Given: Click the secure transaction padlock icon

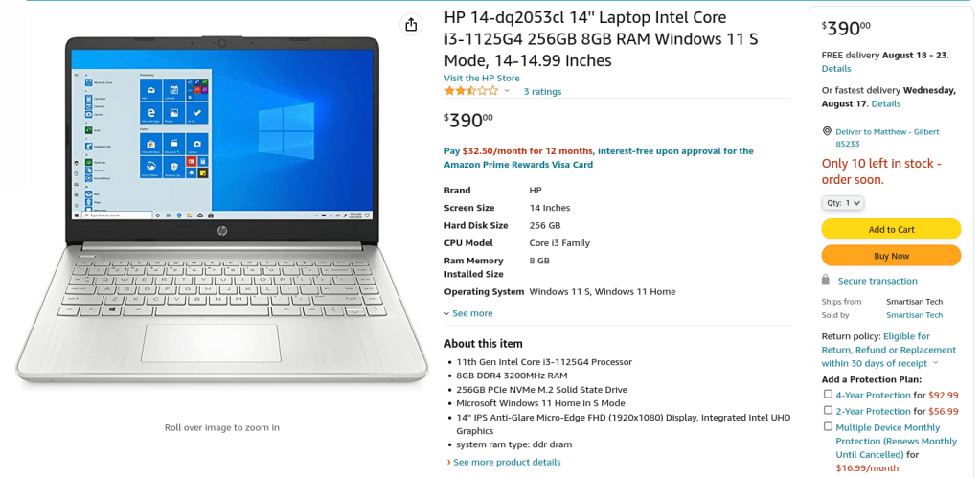Looking at the screenshot, I should (826, 280).
